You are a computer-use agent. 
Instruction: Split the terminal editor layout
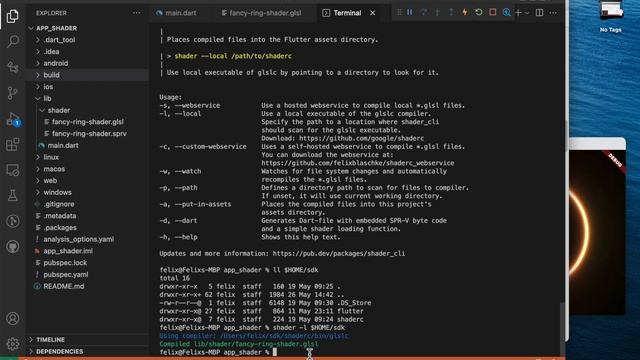tap(540, 13)
